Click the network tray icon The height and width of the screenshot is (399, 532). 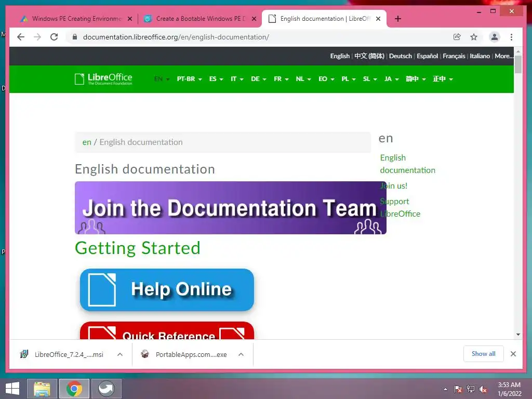[x=471, y=389]
